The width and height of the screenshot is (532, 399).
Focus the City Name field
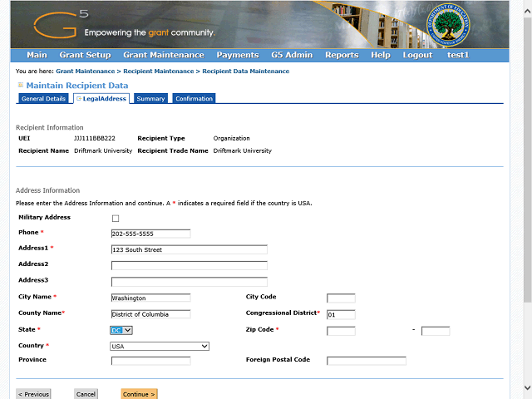[x=150, y=298]
